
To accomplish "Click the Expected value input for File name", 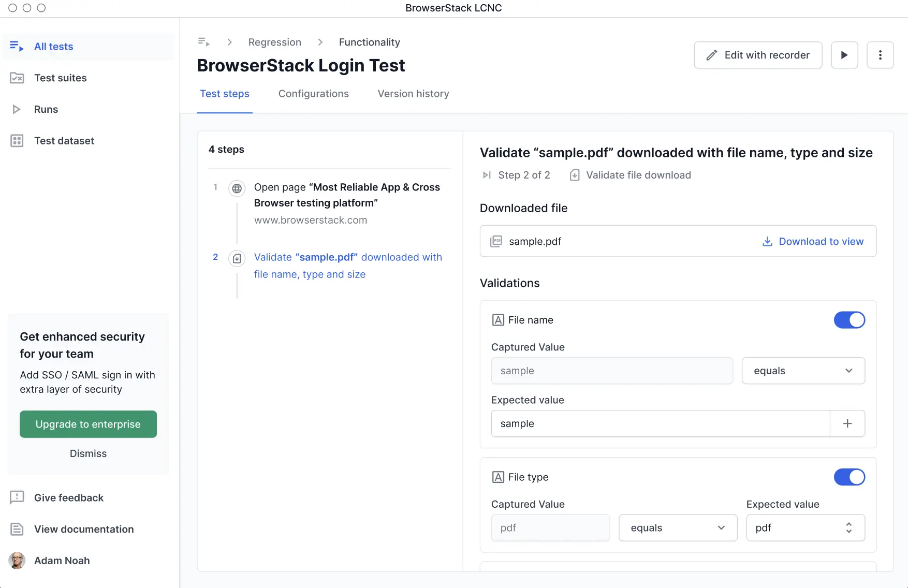I will tap(660, 423).
